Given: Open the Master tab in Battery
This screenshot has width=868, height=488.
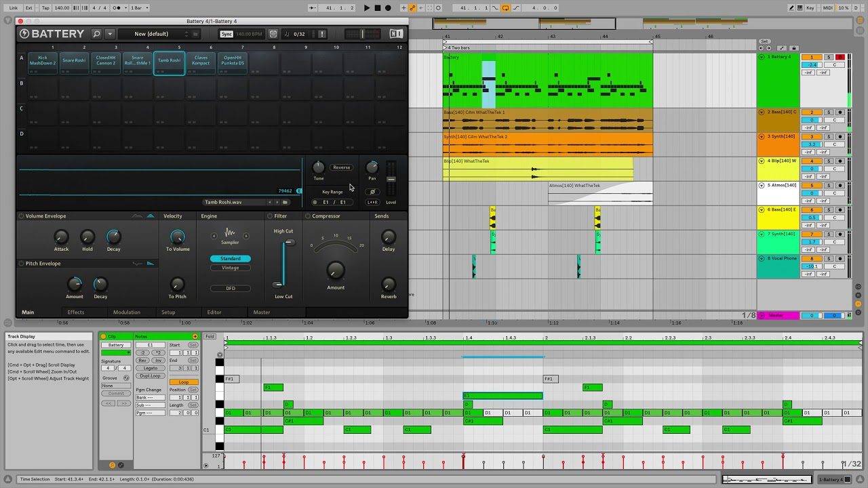Looking at the screenshot, I should tap(262, 312).
